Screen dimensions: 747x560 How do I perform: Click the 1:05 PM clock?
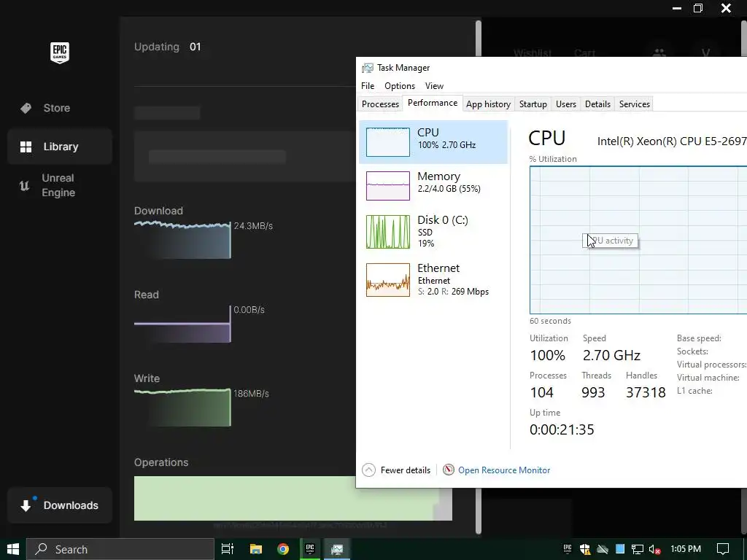click(686, 549)
